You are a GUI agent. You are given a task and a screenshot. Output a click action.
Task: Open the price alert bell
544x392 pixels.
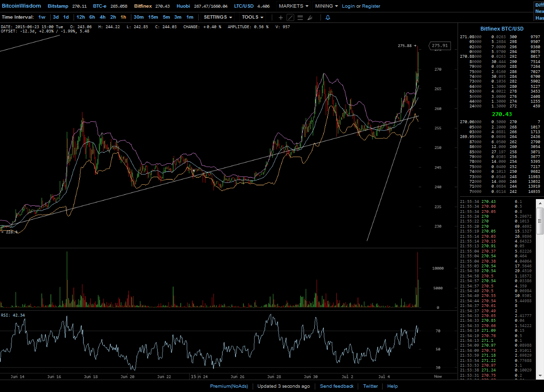(x=328, y=17)
